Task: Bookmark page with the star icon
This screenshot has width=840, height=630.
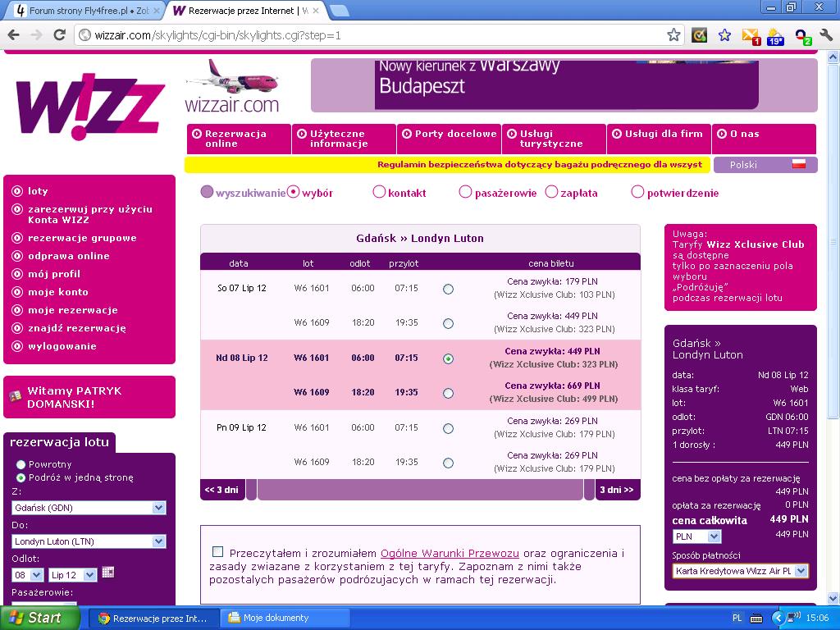Action: pyautogui.click(x=673, y=35)
